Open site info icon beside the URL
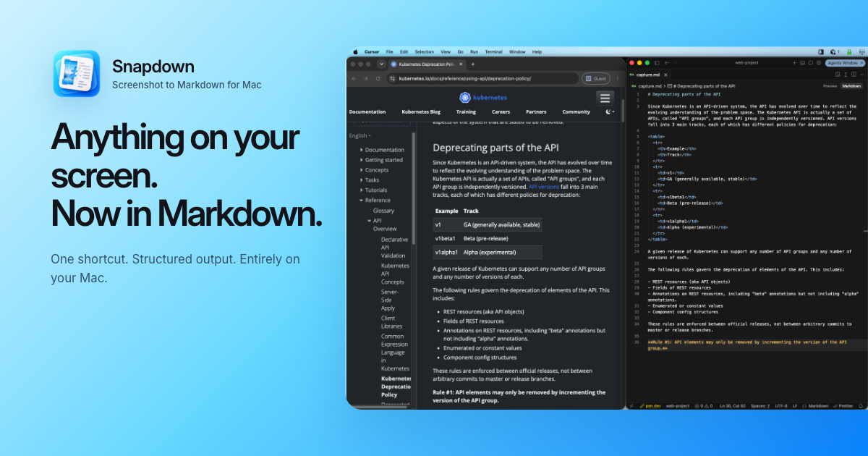The width and height of the screenshot is (868, 456). (x=392, y=78)
